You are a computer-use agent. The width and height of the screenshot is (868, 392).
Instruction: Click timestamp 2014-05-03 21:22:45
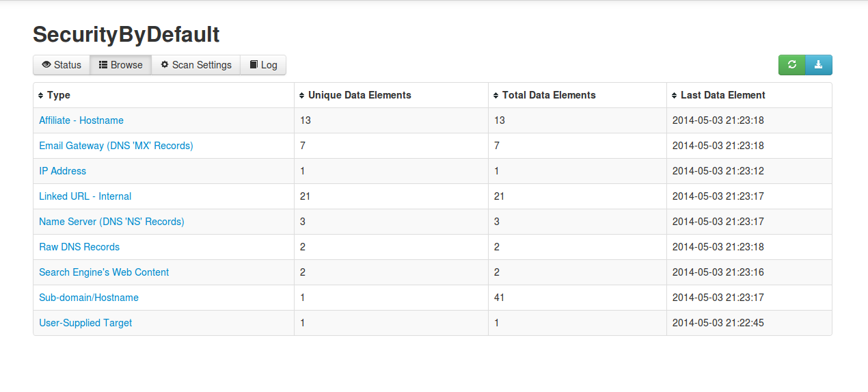pos(718,323)
